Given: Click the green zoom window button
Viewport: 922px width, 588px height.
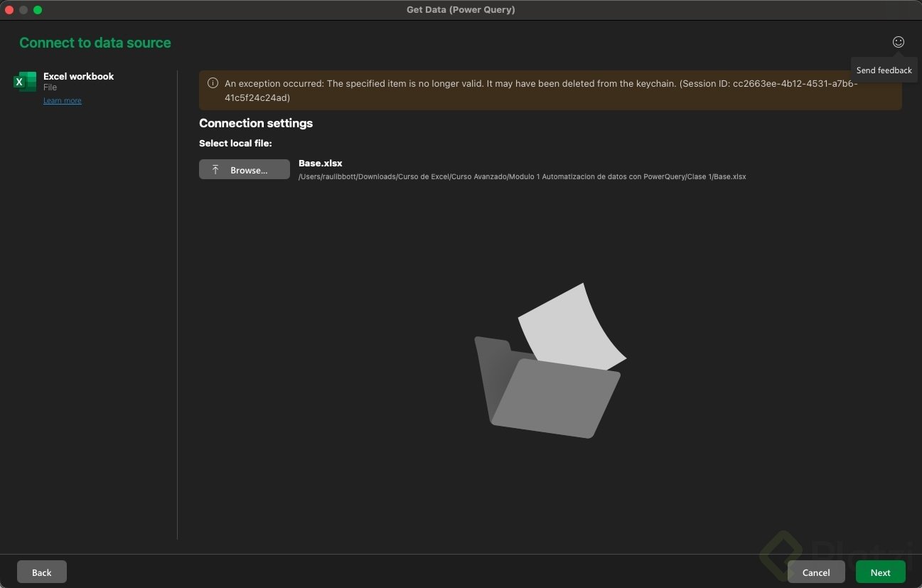Looking at the screenshot, I should [38, 10].
